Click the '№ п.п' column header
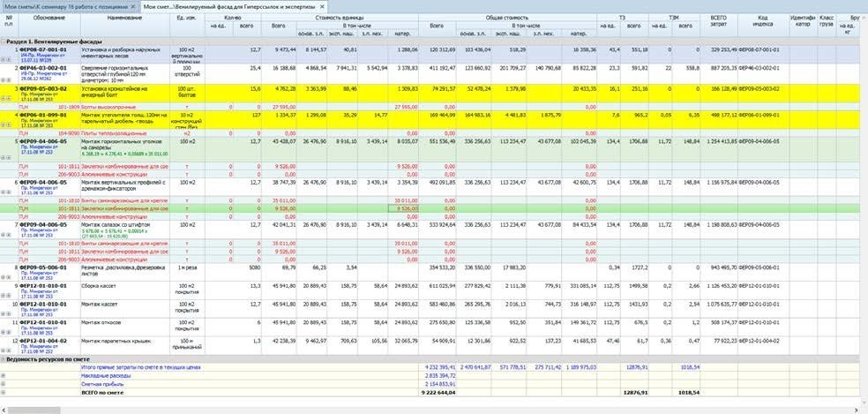Viewport: 868px width, 414px height. click(x=9, y=20)
